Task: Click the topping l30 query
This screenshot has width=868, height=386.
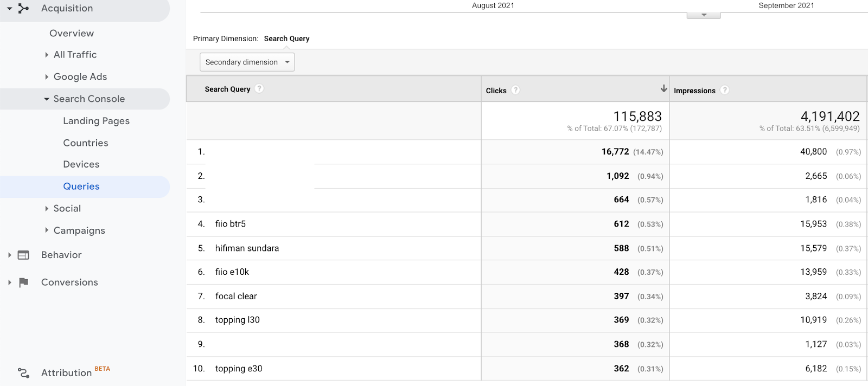Action: click(x=238, y=320)
